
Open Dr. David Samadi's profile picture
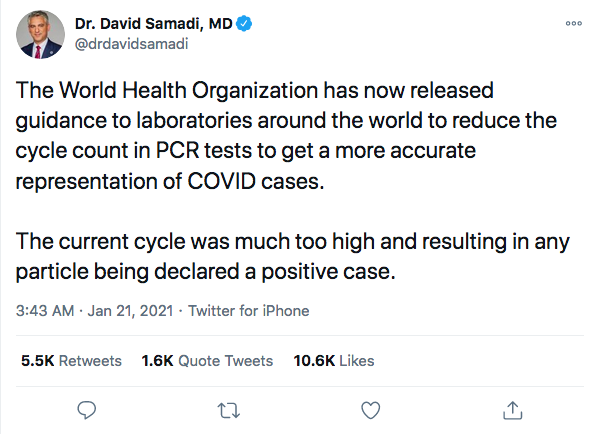[x=40, y=34]
